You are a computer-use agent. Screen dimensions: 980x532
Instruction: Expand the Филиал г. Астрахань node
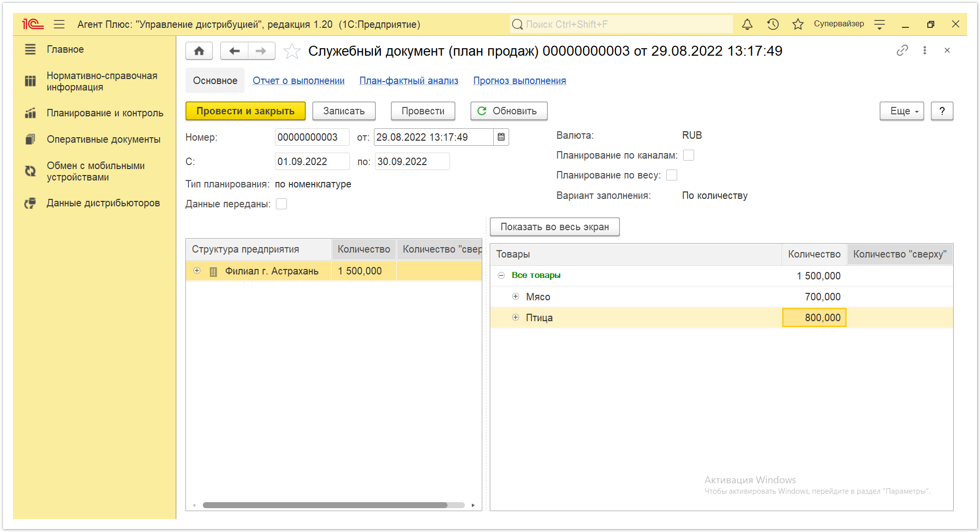click(197, 271)
